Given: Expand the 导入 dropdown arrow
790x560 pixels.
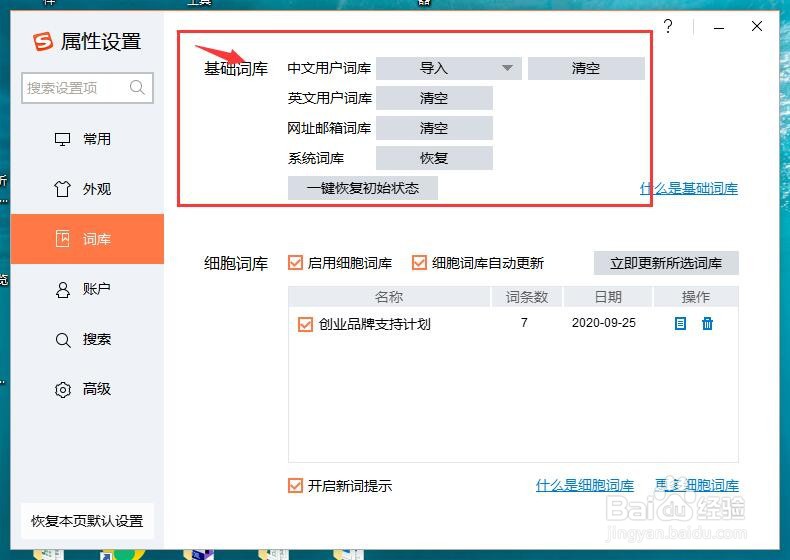Looking at the screenshot, I should pos(507,68).
